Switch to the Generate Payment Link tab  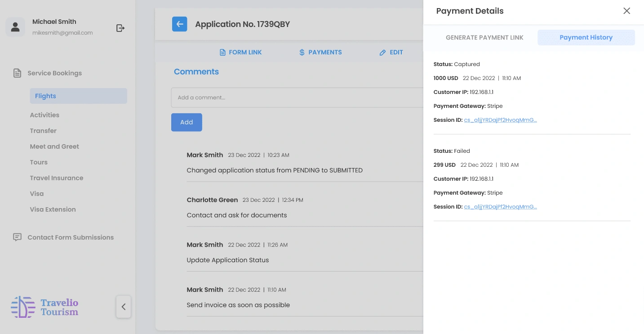point(484,38)
